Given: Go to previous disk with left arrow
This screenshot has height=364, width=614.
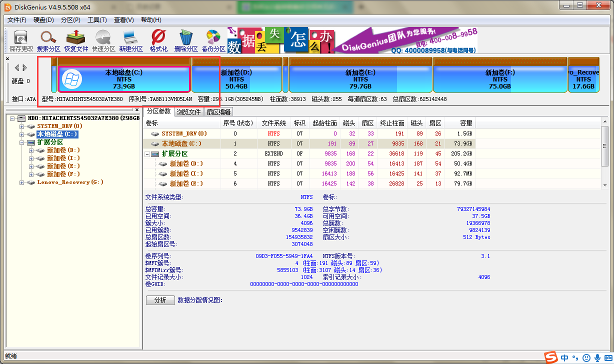Looking at the screenshot, I should point(17,67).
